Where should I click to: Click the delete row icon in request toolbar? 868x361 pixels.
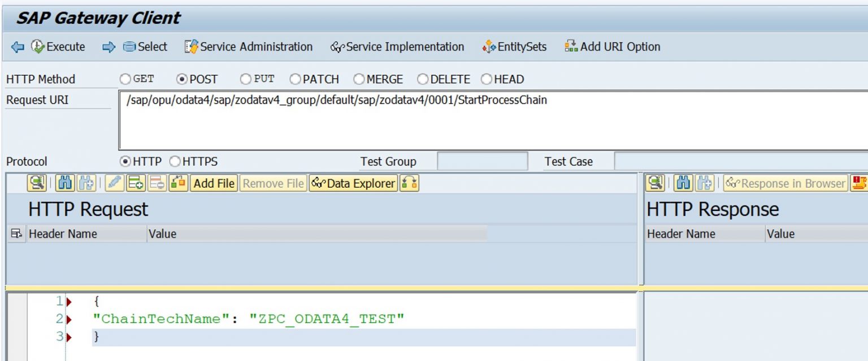155,183
